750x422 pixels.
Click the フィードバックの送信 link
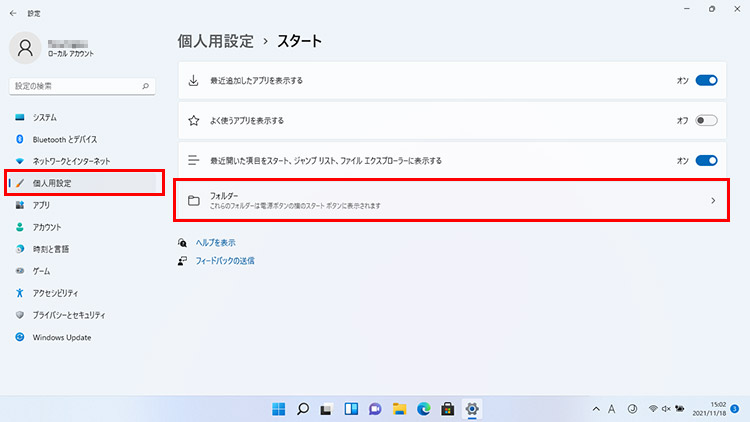pyautogui.click(x=224, y=260)
